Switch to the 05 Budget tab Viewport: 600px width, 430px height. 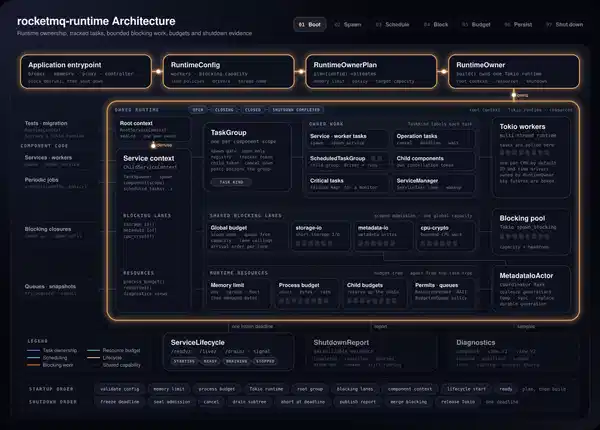[x=476, y=24]
